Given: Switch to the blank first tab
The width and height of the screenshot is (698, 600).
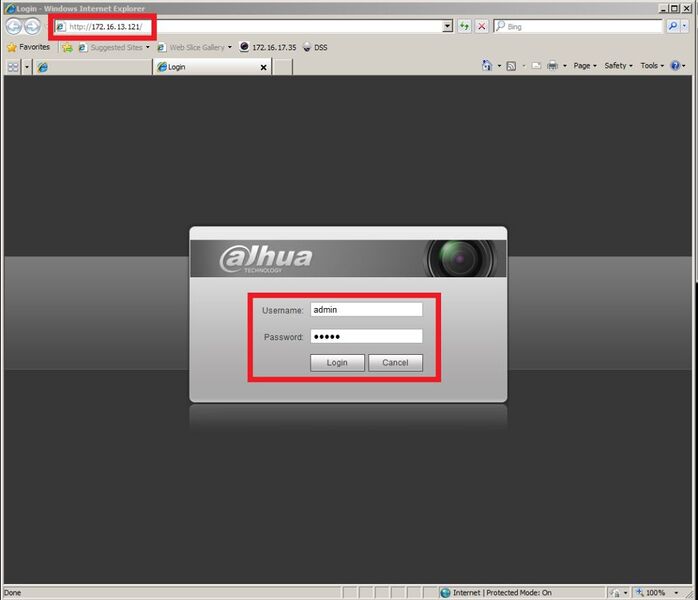Looking at the screenshot, I should [x=93, y=67].
